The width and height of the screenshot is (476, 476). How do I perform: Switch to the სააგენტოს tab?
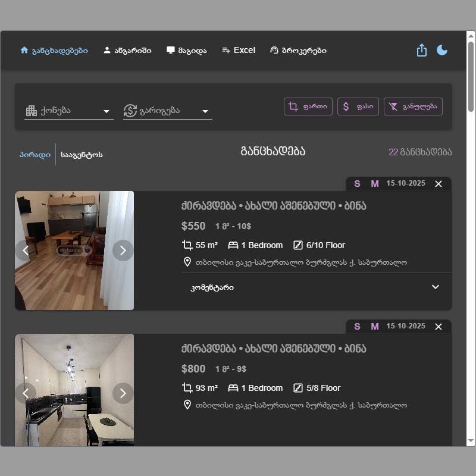pyautogui.click(x=82, y=155)
